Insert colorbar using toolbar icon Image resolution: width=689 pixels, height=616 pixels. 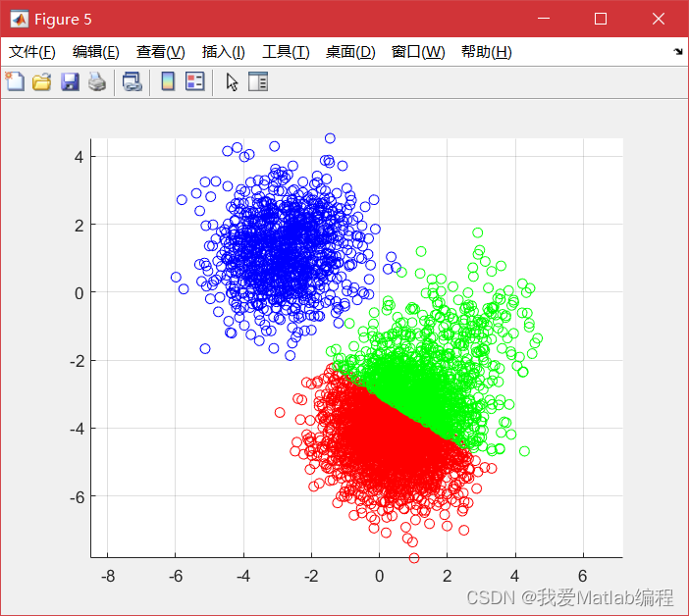(168, 81)
